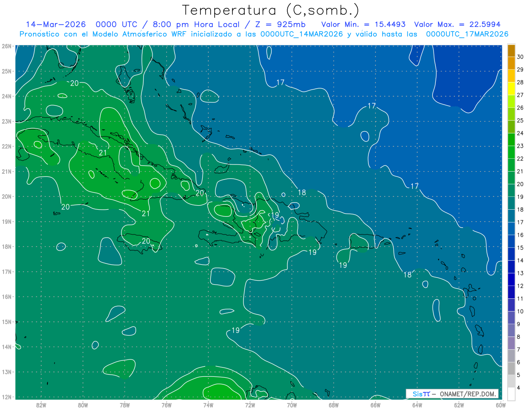Click the 74W longitude axis label
The image size is (532, 411).
pos(208,405)
